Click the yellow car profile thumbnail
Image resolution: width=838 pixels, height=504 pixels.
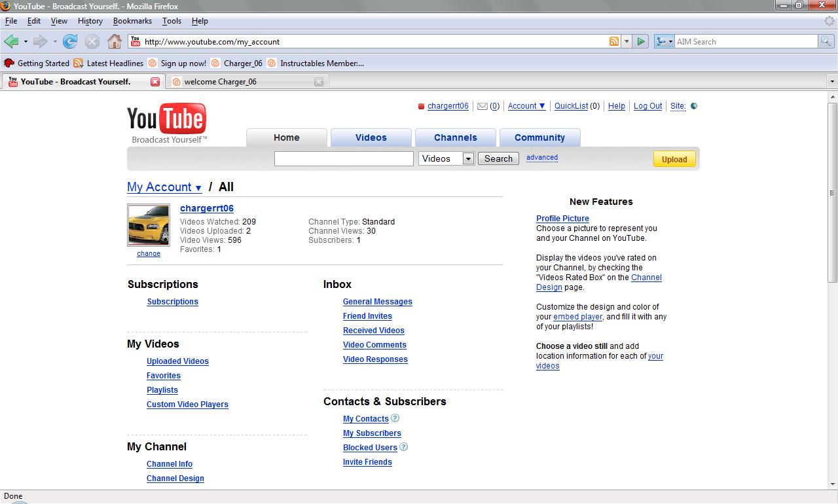pos(149,225)
